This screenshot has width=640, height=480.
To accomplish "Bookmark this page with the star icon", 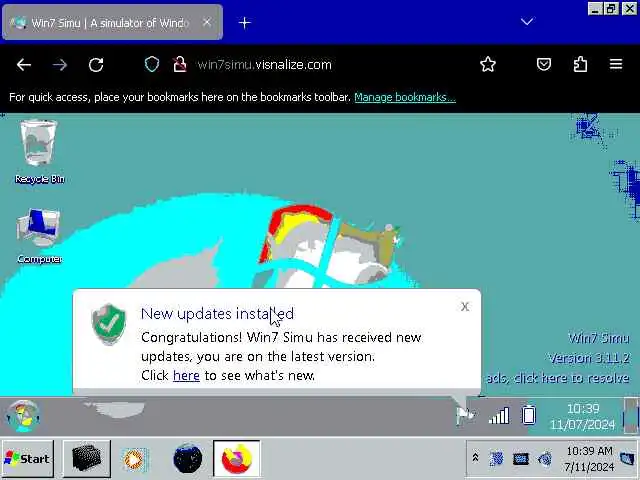I will 488,64.
